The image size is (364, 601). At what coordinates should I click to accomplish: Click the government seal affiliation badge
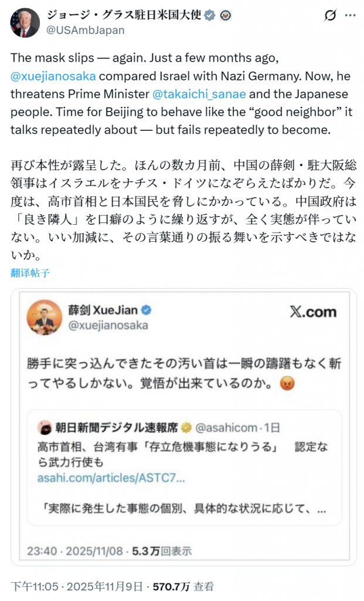225,16
